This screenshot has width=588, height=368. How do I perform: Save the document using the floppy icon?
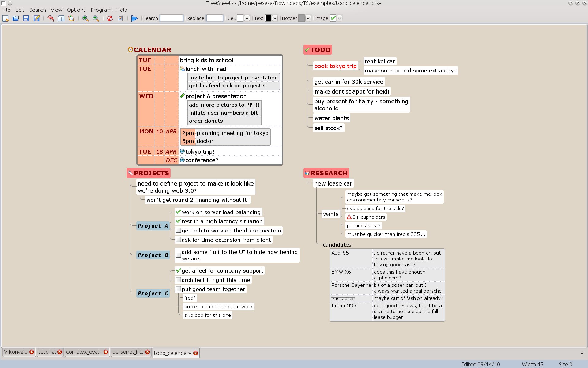[26, 18]
